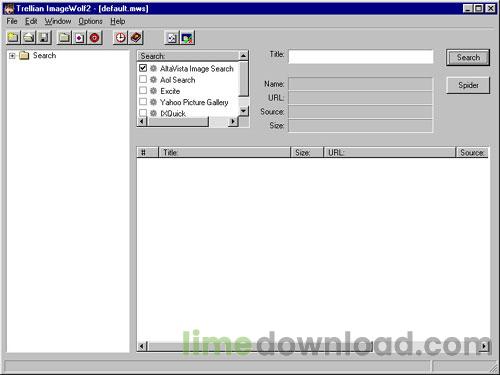The height and width of the screenshot is (375, 500).
Task: Open the Window menu
Action: click(x=58, y=21)
